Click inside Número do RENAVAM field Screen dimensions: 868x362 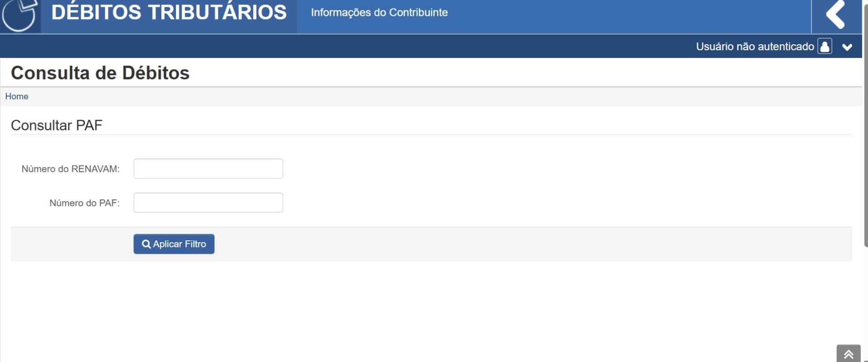(208, 168)
